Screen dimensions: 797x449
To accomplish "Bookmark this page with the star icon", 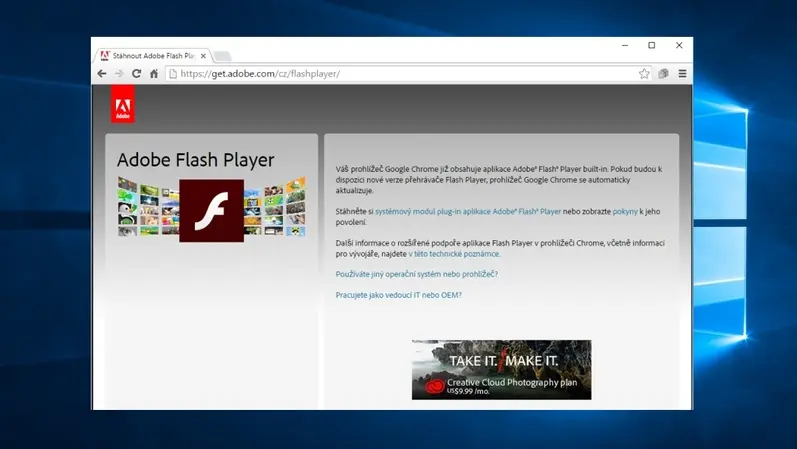I will tap(644, 74).
